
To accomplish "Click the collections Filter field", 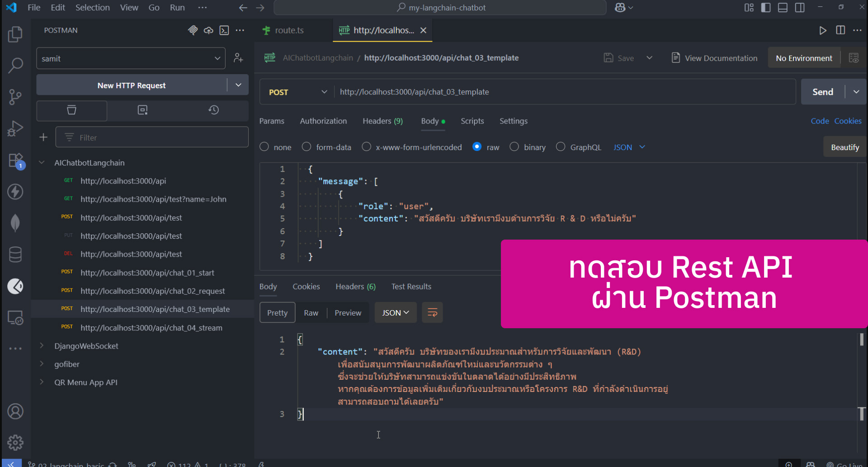I will click(152, 137).
